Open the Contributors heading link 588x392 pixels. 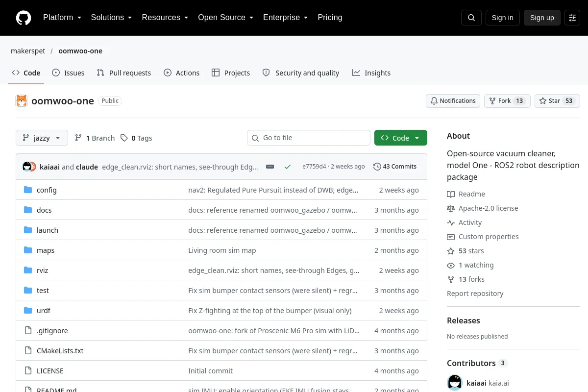tap(477, 363)
